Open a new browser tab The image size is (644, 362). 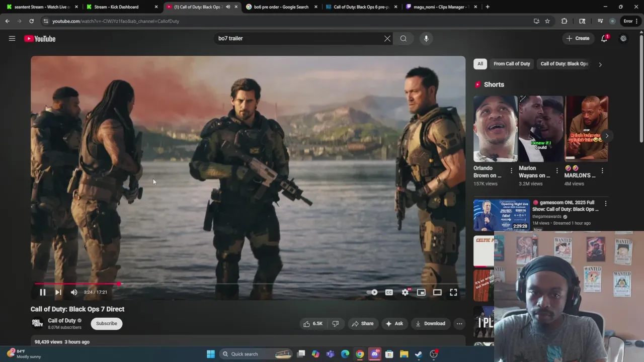point(488,7)
